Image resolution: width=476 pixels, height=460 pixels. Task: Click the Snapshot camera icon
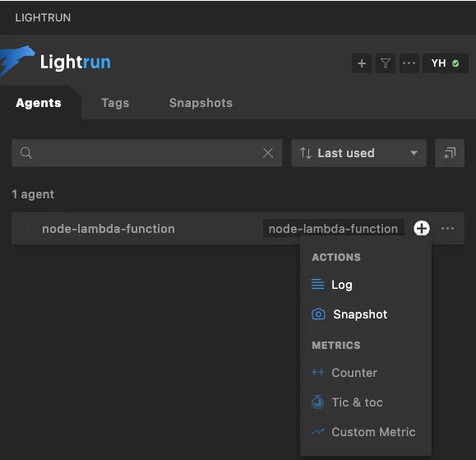tap(318, 314)
